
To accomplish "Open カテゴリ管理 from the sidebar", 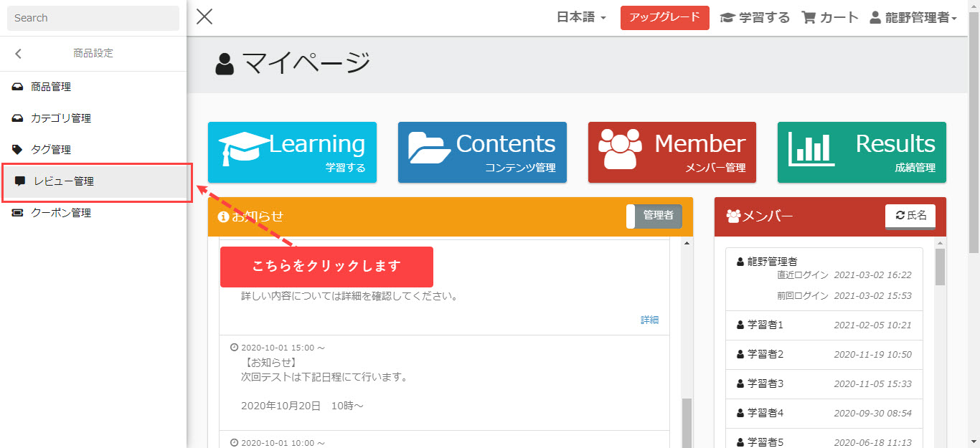I will (x=60, y=118).
